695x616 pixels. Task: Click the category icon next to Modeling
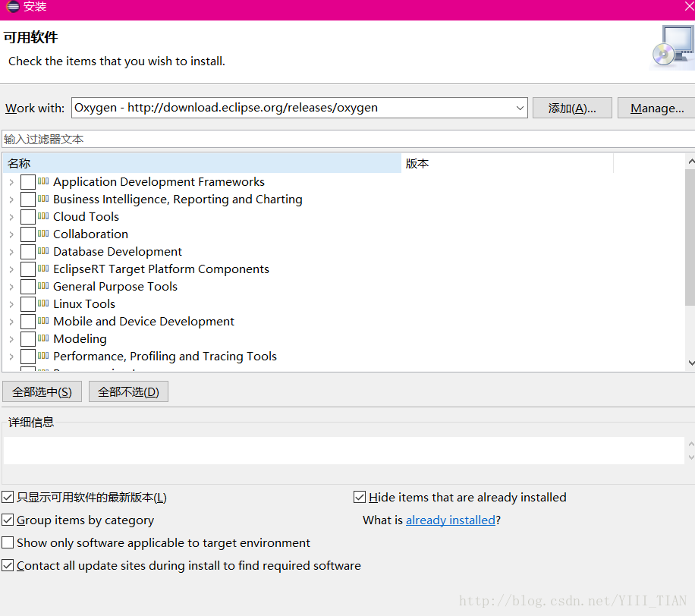[43, 338]
